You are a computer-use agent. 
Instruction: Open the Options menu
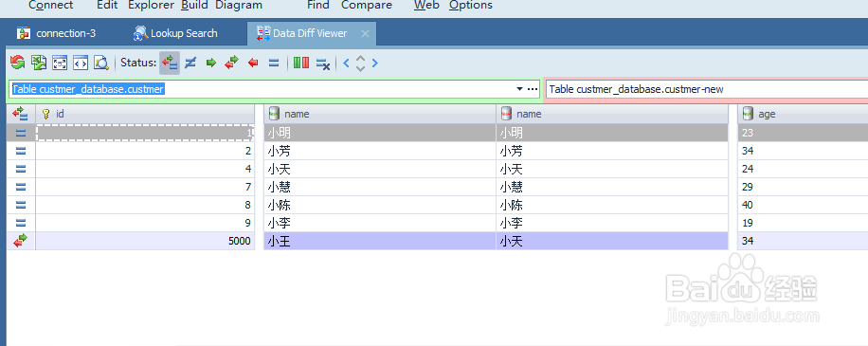tap(471, 6)
